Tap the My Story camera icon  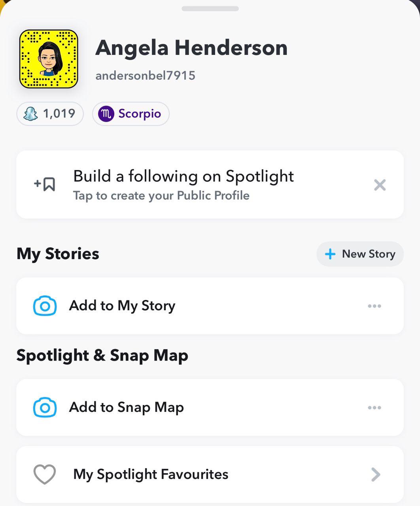(45, 306)
